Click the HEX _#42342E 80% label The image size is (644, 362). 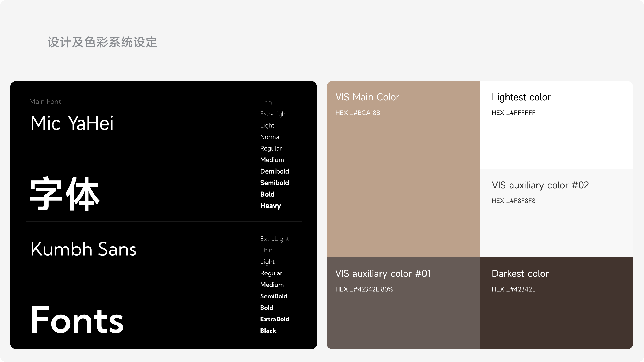[x=364, y=289]
